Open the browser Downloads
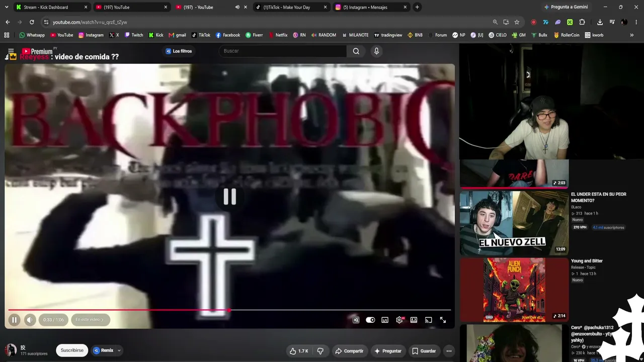 600,22
